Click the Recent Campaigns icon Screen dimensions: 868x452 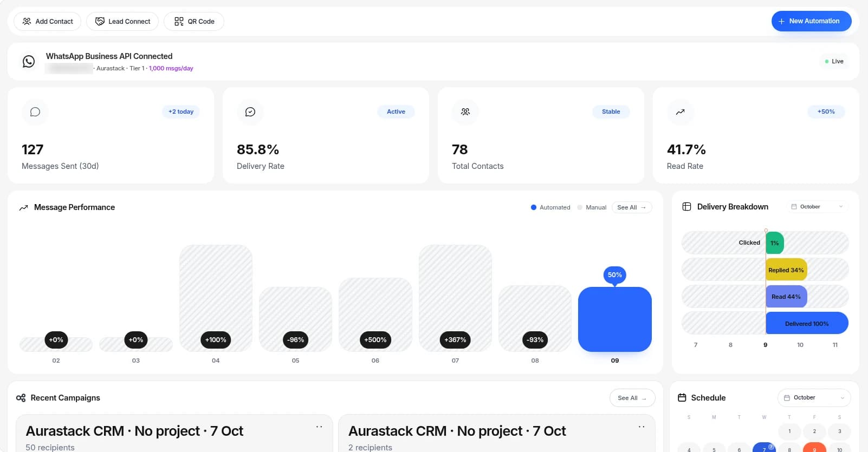tap(21, 398)
